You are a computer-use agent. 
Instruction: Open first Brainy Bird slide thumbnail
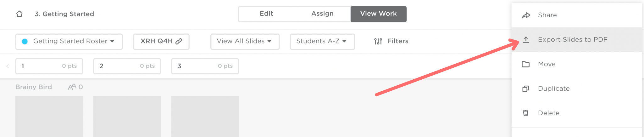coord(49,116)
